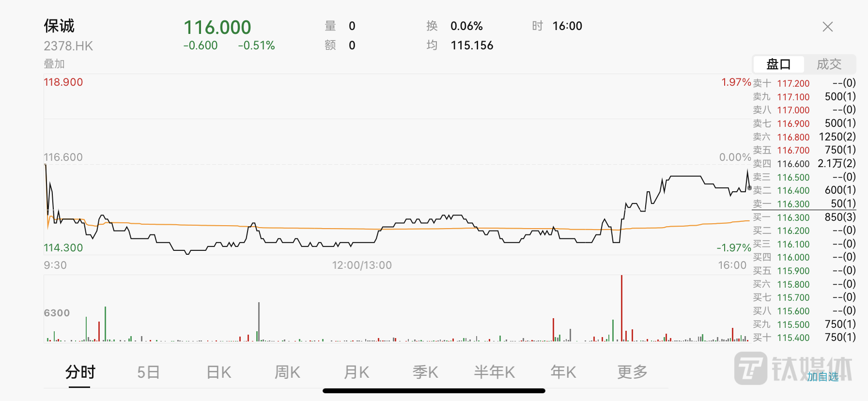This screenshot has width=868, height=401.
Task: Tap 叠加 to overlay another stock
Action: coord(54,64)
